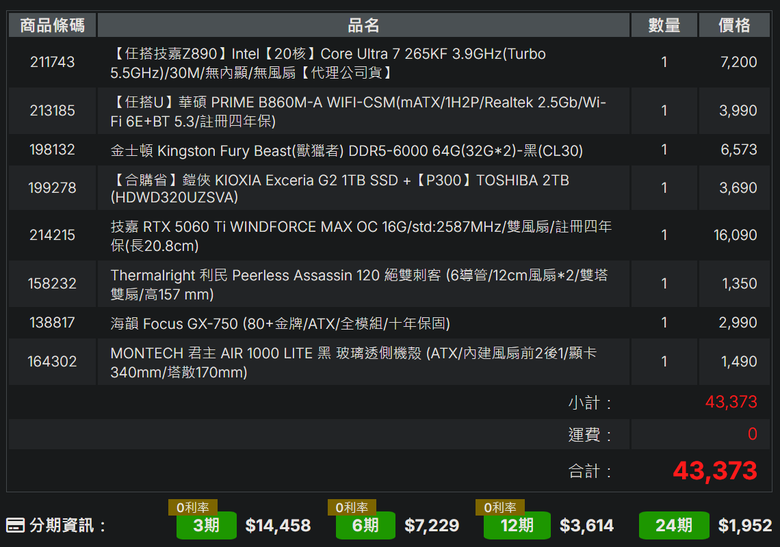Click the KIOXIA Exceria G2 1TB SSD item name
This screenshot has height=547, width=780.
[340, 188]
